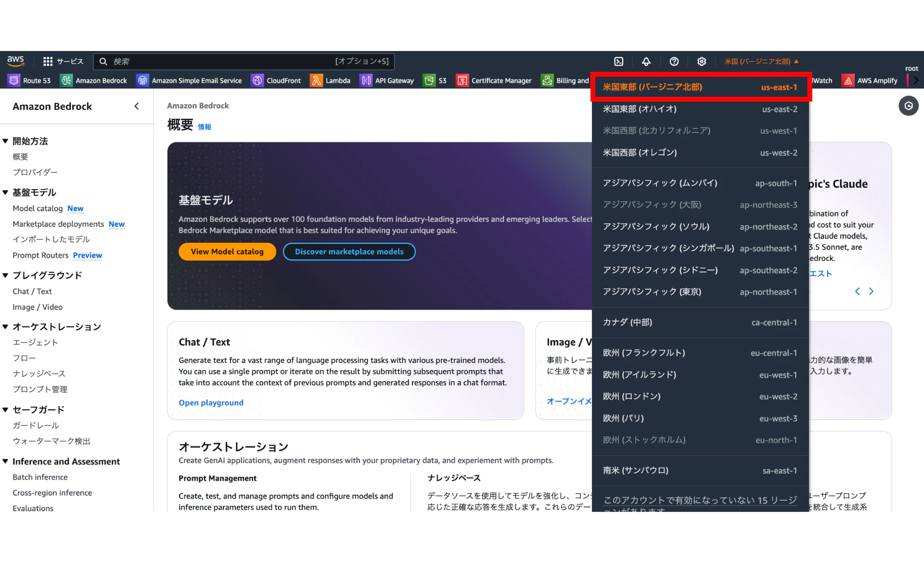Click the Lambda shortcut icon

tap(316, 80)
